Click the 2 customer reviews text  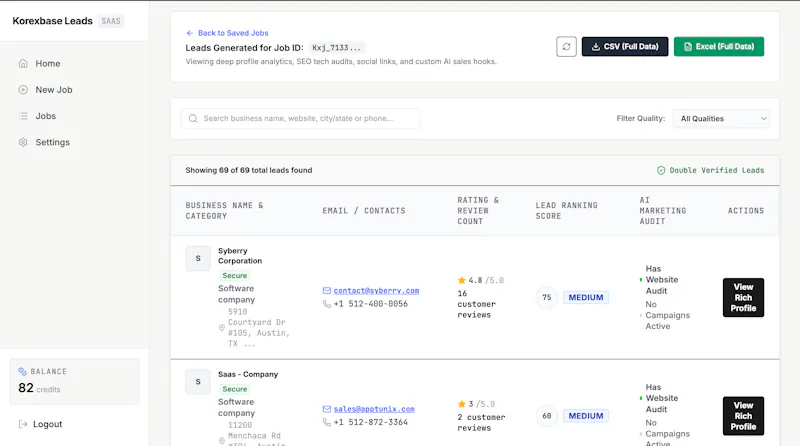pyautogui.click(x=481, y=423)
